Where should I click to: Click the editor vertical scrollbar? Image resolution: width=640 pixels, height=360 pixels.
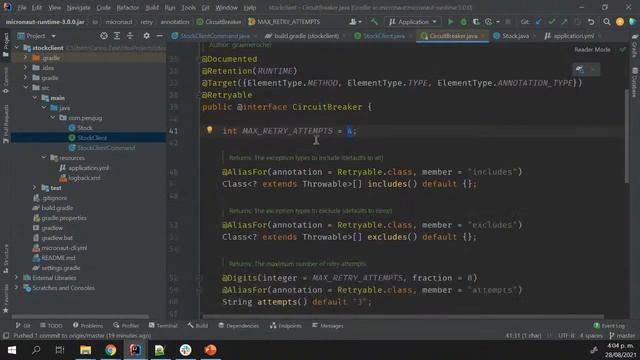pyautogui.click(x=627, y=136)
